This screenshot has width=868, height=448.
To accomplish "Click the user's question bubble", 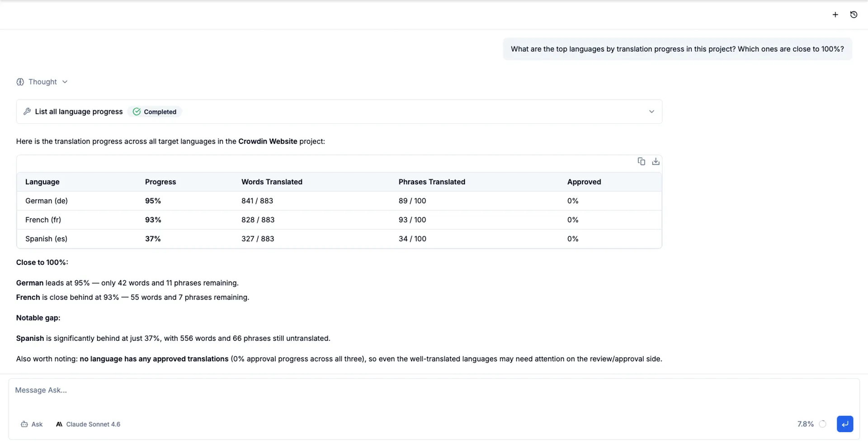I will [677, 49].
